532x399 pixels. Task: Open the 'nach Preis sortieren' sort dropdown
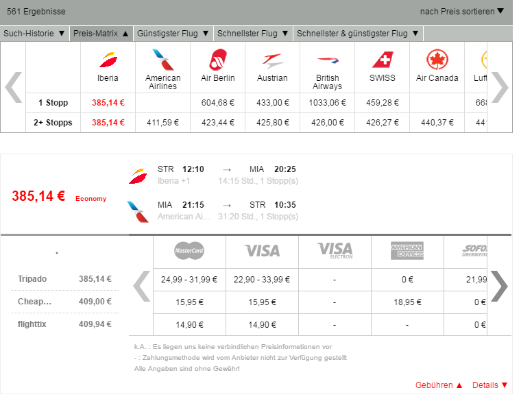[x=461, y=12]
